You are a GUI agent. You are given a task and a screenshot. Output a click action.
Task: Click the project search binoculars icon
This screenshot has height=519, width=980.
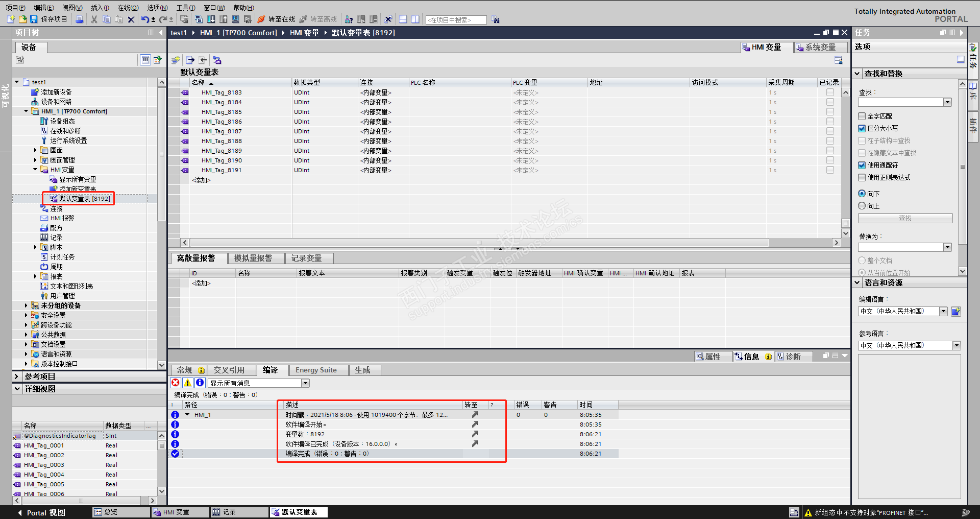[496, 20]
